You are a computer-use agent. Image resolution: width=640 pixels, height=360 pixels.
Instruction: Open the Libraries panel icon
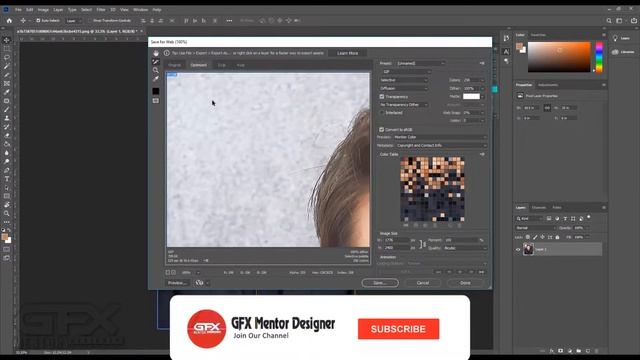pyautogui.click(x=615, y=52)
